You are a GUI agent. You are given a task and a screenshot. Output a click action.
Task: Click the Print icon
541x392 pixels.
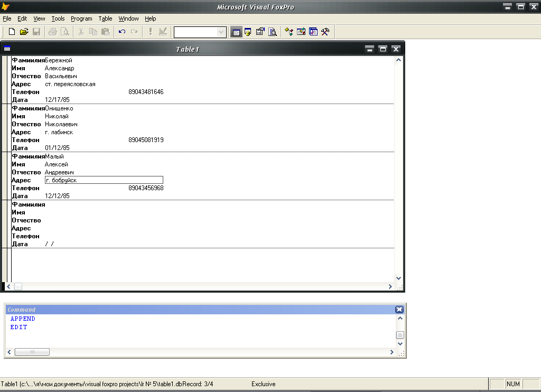click(53, 32)
